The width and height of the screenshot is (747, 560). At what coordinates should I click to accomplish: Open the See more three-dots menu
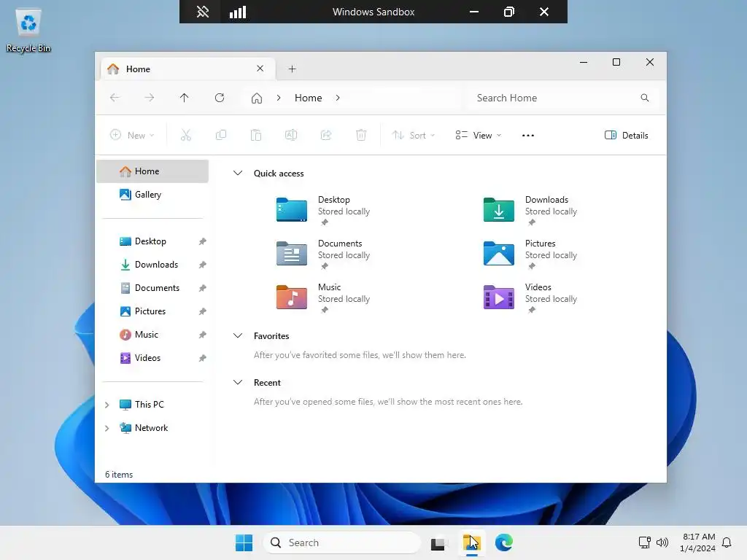[528, 135]
